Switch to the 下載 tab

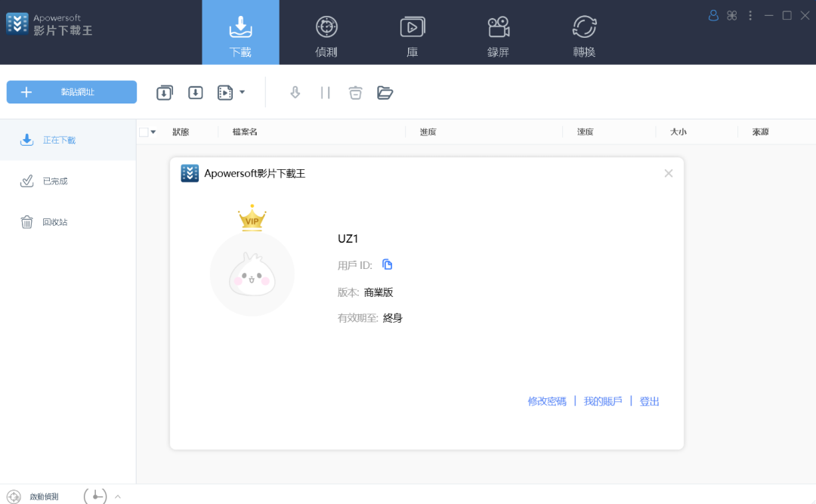pos(240,32)
